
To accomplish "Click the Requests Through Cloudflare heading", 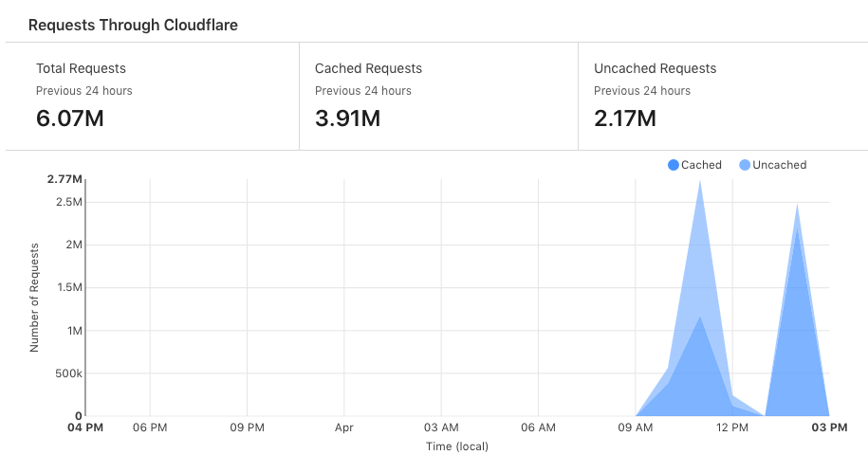I will point(133,25).
